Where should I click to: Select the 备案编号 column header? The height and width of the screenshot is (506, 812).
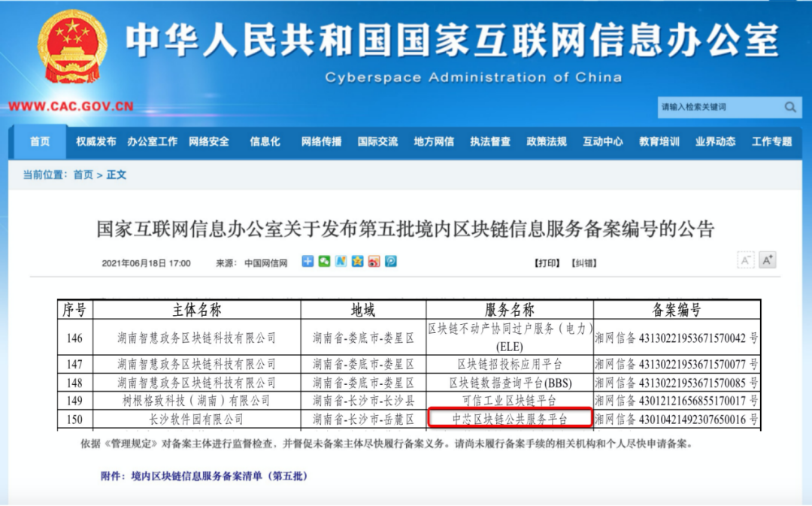pos(677,310)
